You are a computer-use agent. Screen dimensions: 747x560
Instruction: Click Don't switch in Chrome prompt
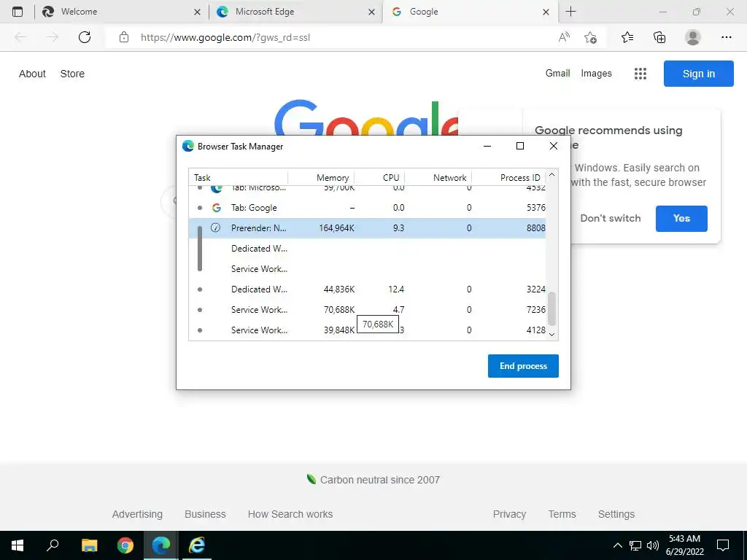(x=611, y=218)
